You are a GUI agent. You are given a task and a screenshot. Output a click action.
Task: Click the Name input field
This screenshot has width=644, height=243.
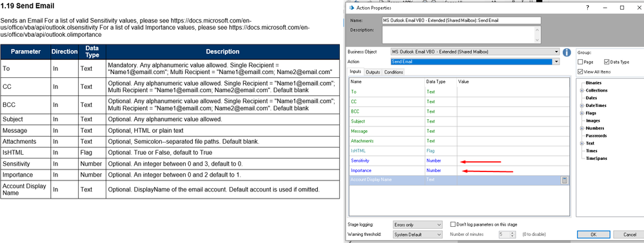[x=461, y=21]
